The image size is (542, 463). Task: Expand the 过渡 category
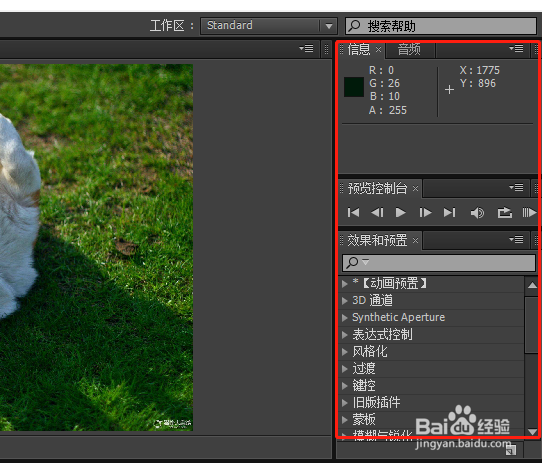[344, 369]
